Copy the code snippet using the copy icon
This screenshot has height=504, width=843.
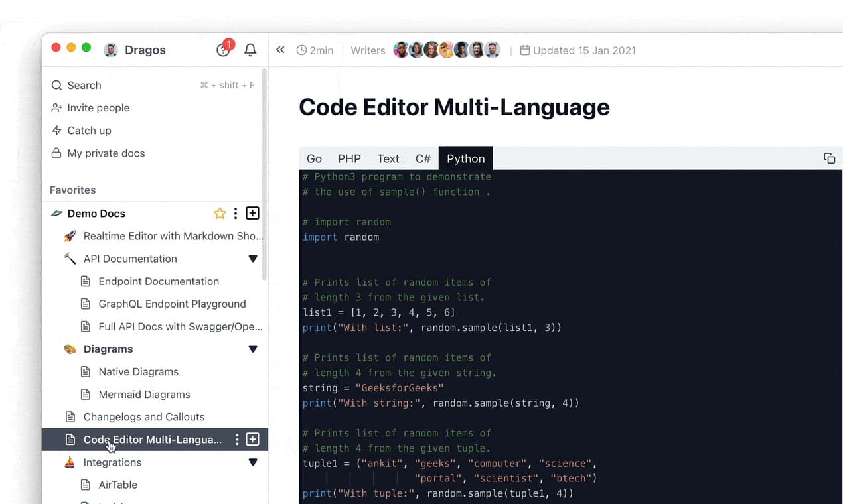(x=829, y=158)
